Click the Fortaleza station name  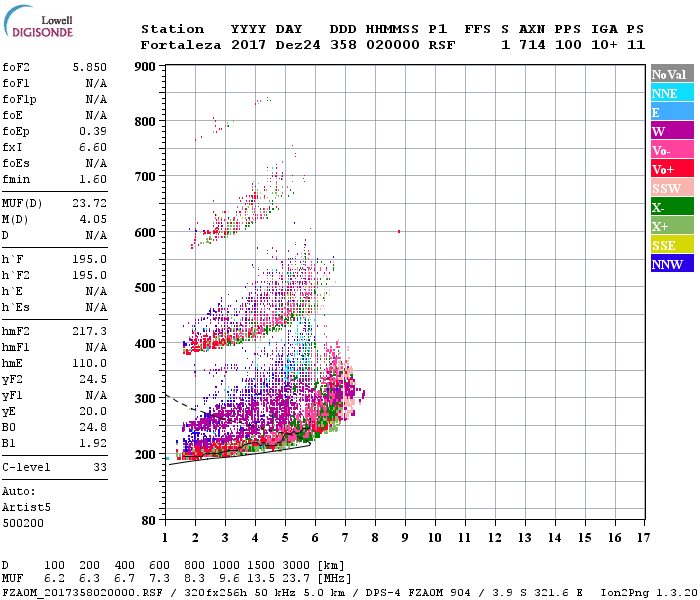coord(181,45)
